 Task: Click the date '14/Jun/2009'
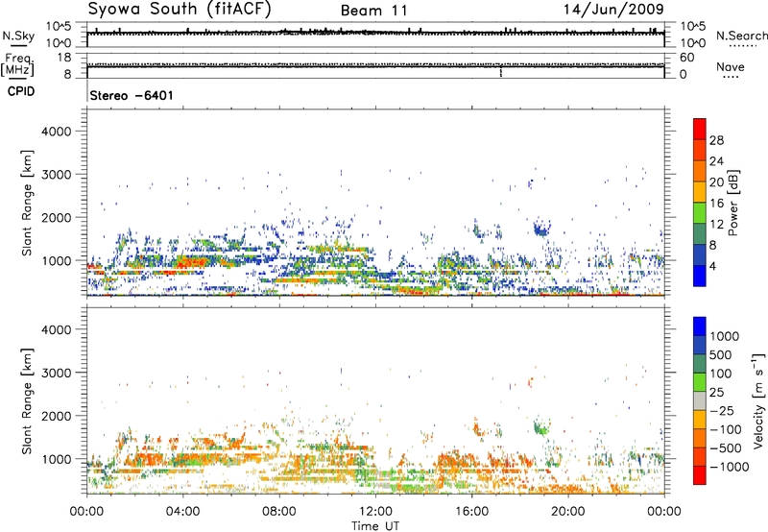click(x=613, y=10)
